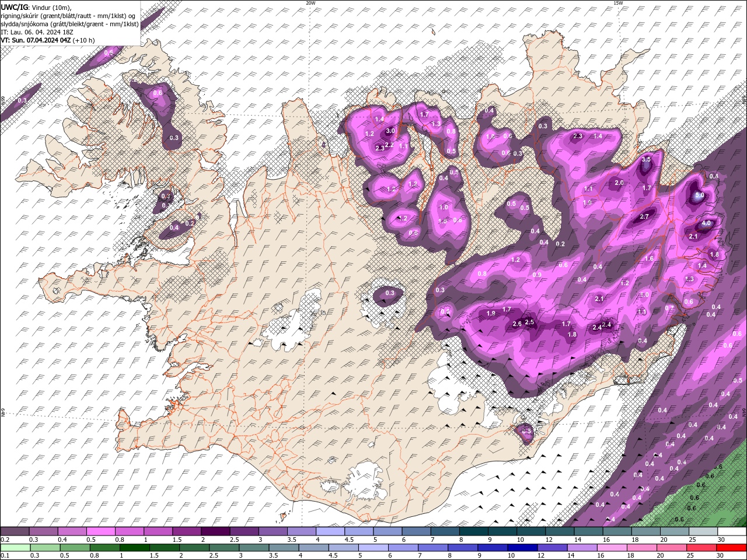
Task: Select the IT: Lau. 06. 04. 2024 18Z line
Action: tap(36, 32)
